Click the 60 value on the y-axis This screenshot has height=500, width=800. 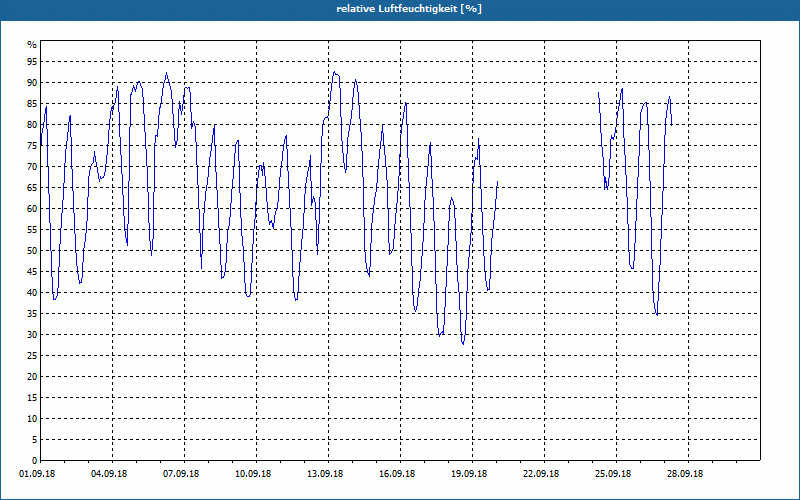(32, 209)
